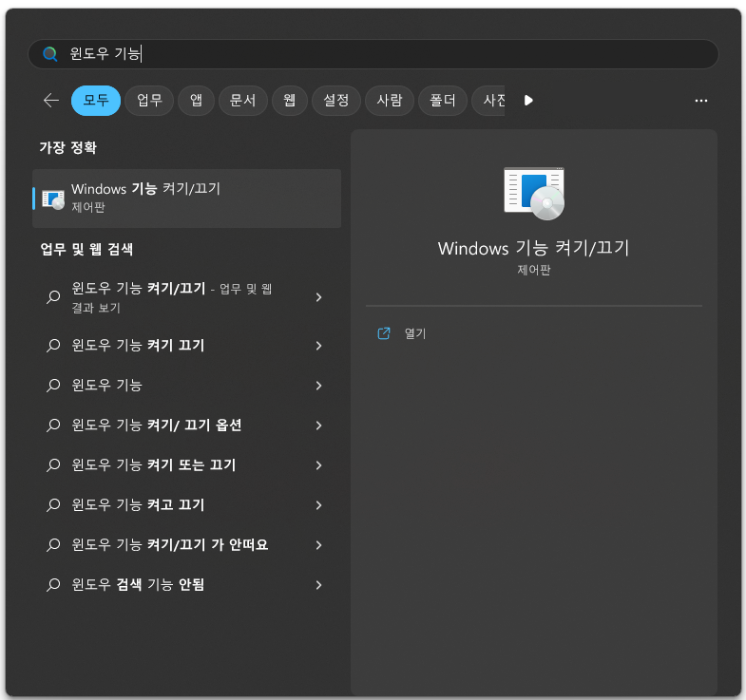Expand chevron for 켜기/끄기 가 안떠요
Screen dimensions: 746x700
[318, 545]
